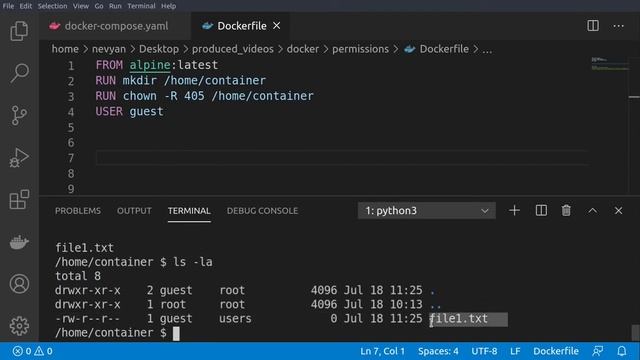The image size is (640, 360).
Task: Click the editor minimap
Action: 610,64
